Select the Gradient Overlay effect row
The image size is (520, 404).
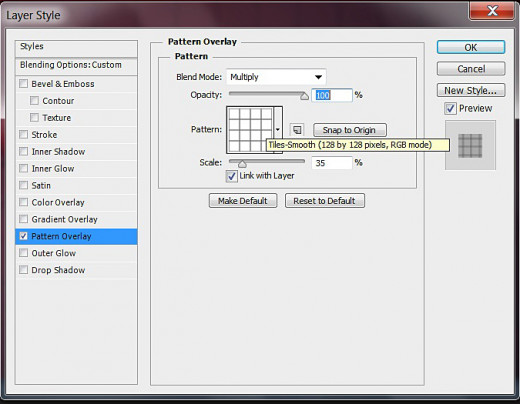click(76, 219)
